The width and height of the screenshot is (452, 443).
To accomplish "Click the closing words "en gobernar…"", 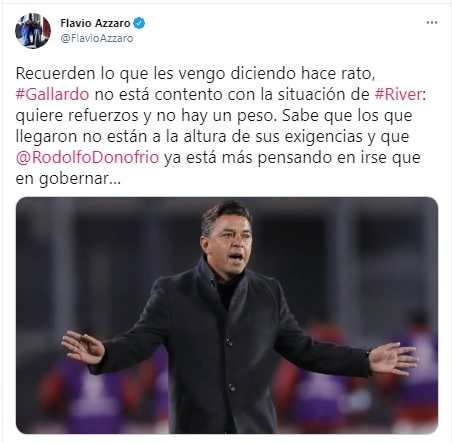I will click(x=68, y=179).
